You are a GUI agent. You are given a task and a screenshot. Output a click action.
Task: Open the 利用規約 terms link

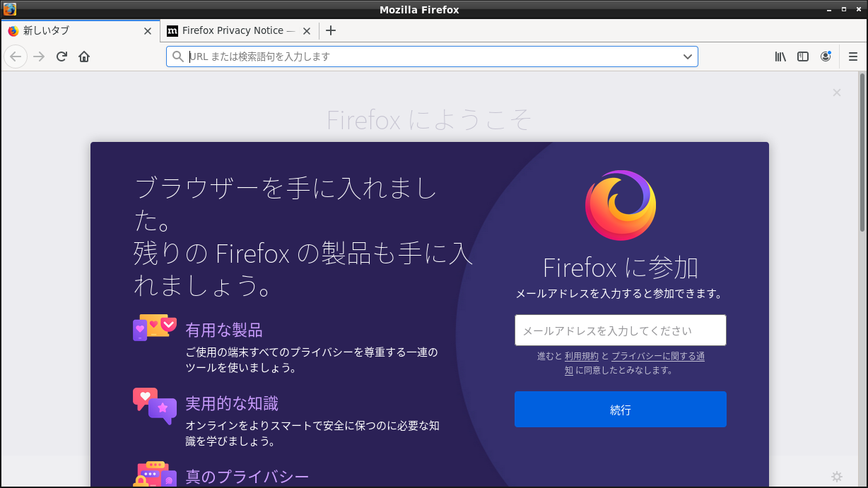point(582,356)
